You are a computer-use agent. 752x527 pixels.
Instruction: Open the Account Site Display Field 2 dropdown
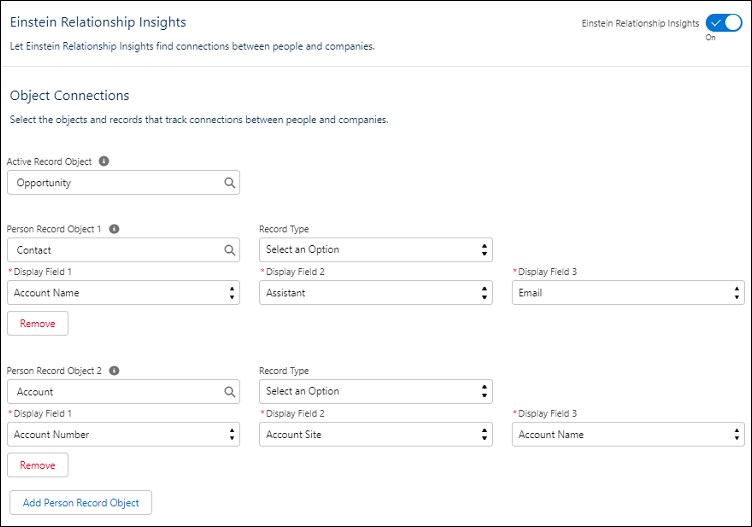pyautogui.click(x=376, y=434)
